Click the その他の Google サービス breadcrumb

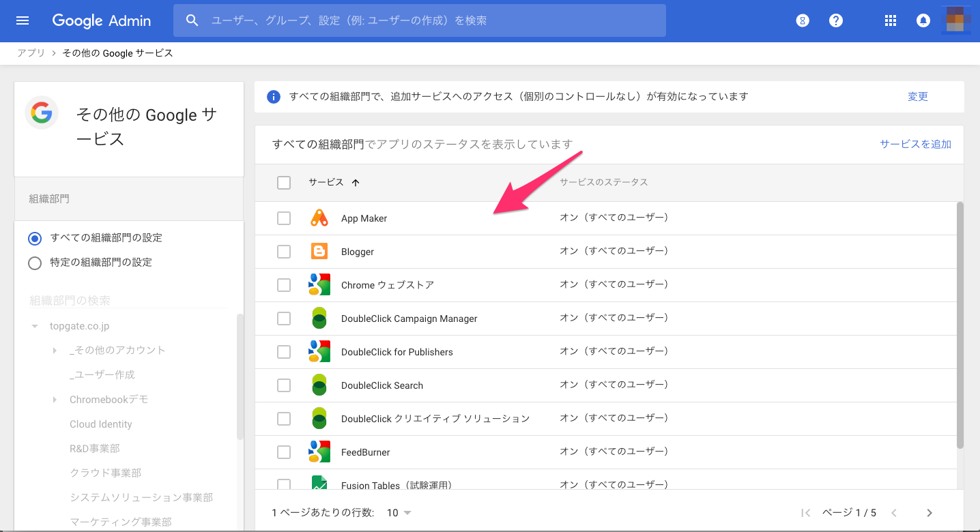coord(117,53)
